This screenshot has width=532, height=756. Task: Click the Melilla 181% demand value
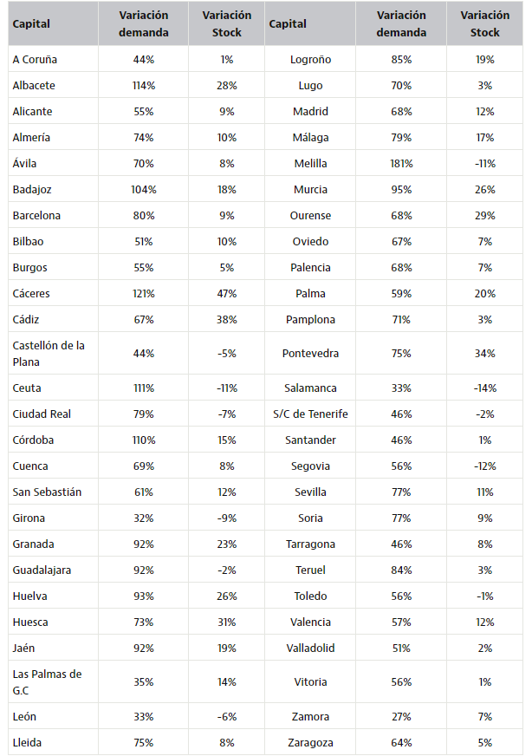pyautogui.click(x=401, y=164)
